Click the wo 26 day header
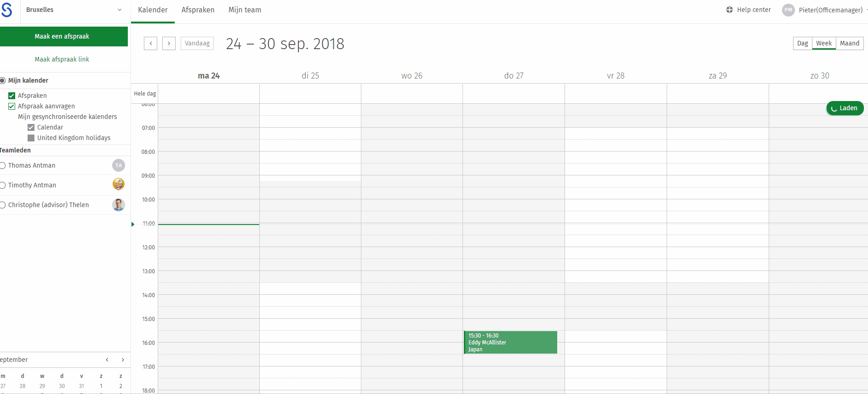This screenshot has height=394, width=868. [412, 76]
